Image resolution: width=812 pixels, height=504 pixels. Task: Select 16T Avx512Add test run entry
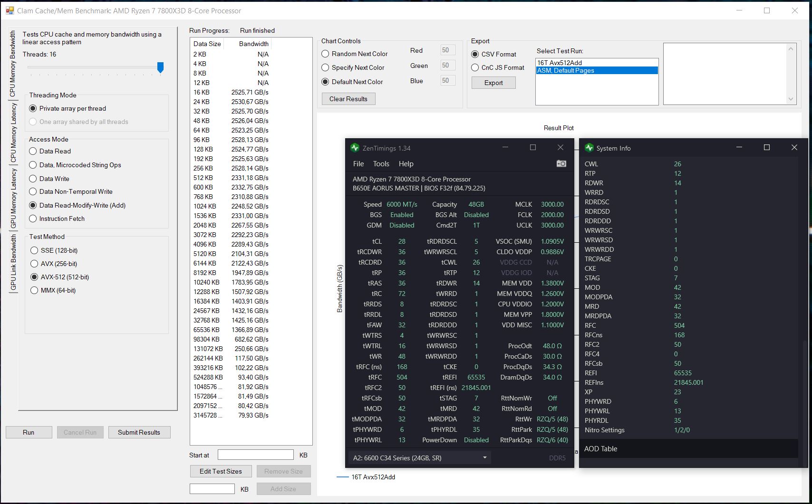click(x=597, y=63)
